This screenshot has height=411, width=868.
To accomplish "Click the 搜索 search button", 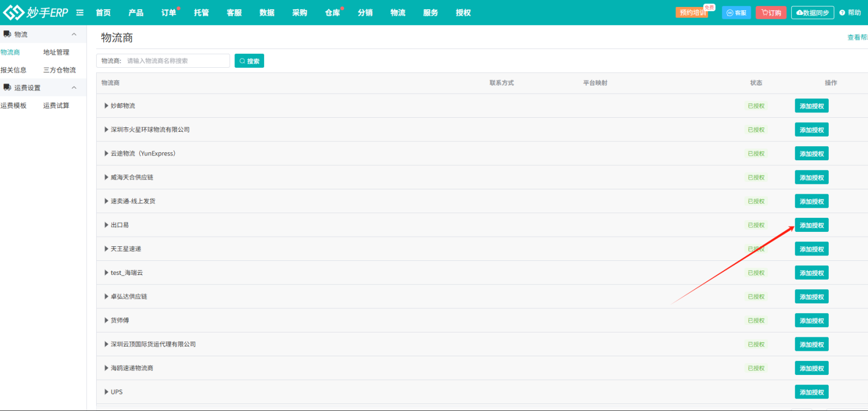I will pos(250,61).
